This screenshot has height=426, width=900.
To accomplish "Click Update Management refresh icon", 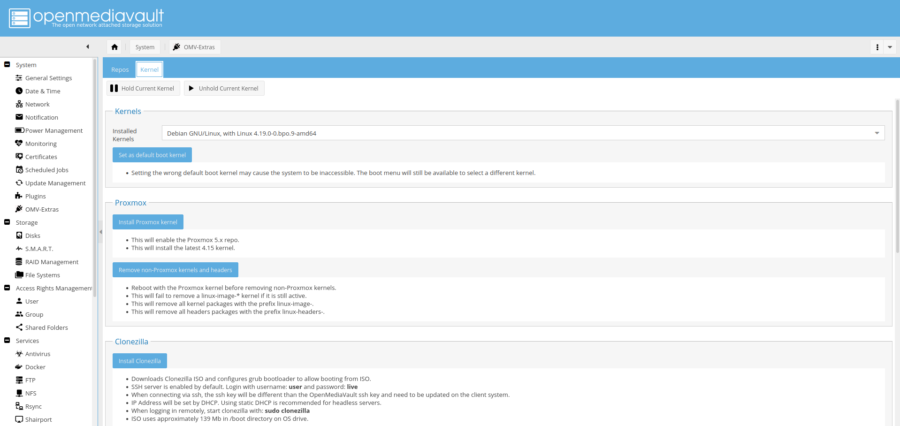I will point(19,183).
